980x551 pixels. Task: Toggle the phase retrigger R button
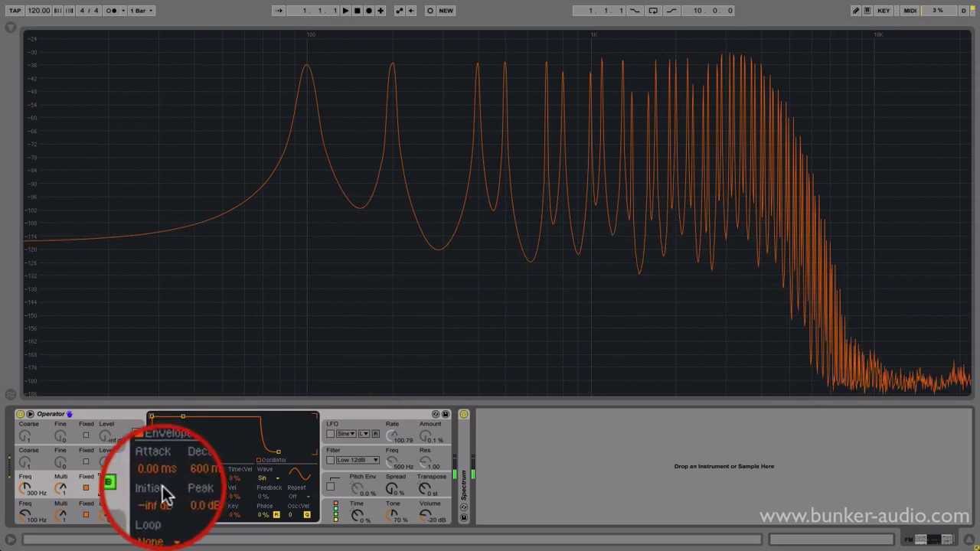tap(276, 515)
